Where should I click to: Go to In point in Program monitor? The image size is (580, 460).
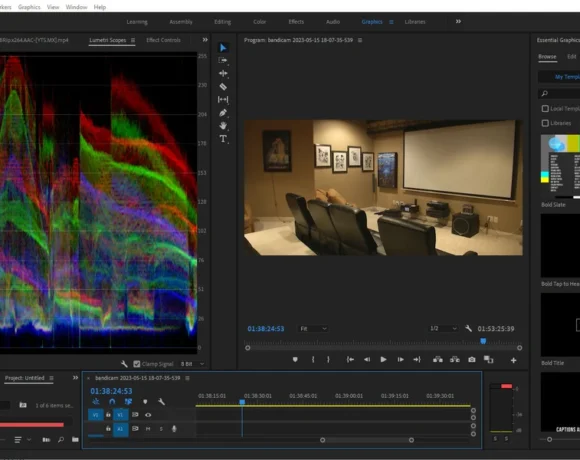[x=350, y=359]
